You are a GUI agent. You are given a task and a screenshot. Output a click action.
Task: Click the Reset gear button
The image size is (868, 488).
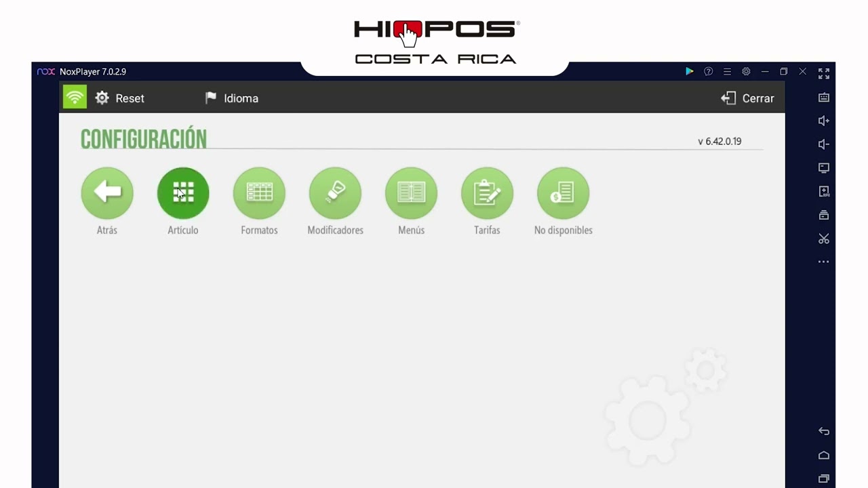120,98
